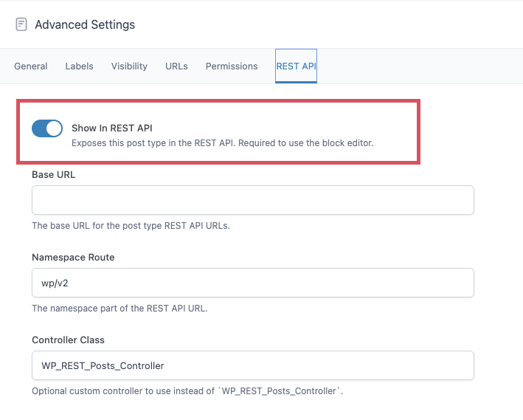Image resolution: width=523 pixels, height=420 pixels.
Task: Switch to the General tab
Action: click(x=31, y=66)
